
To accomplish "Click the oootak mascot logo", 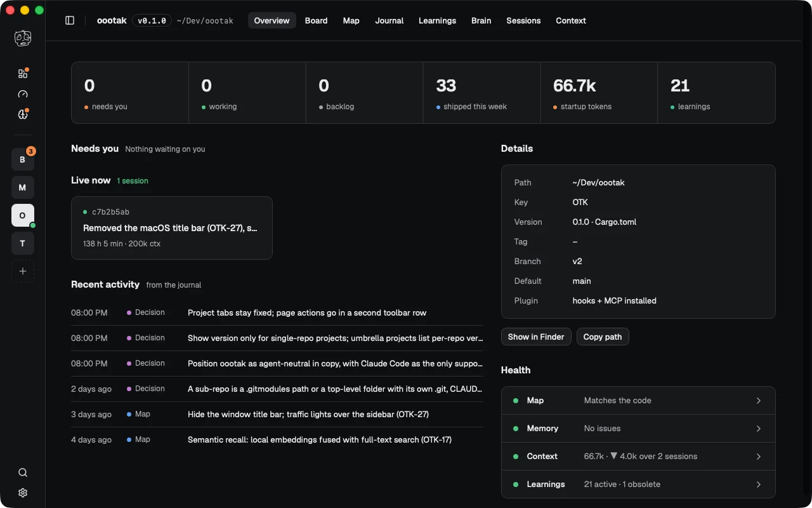I will point(23,38).
